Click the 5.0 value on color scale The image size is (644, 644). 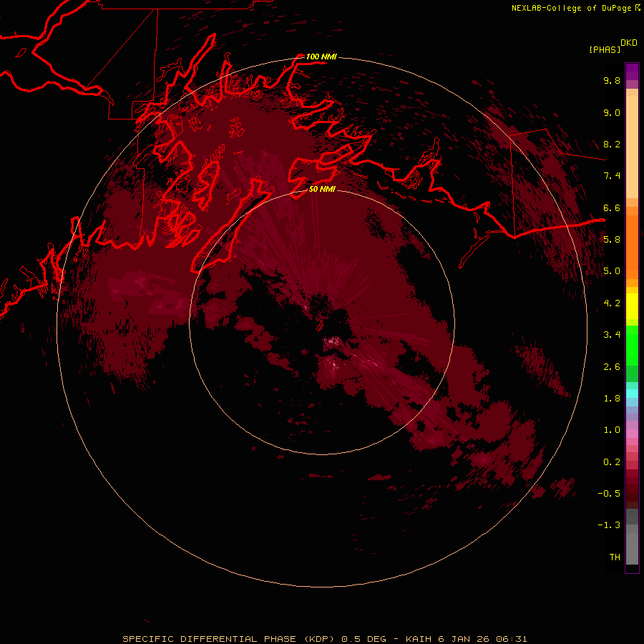612,271
